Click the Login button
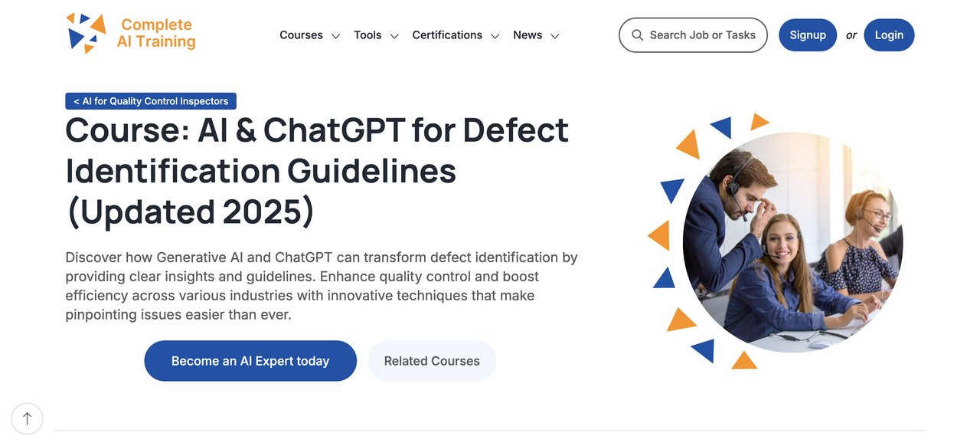Screen dimensions: 980x446 tap(889, 34)
